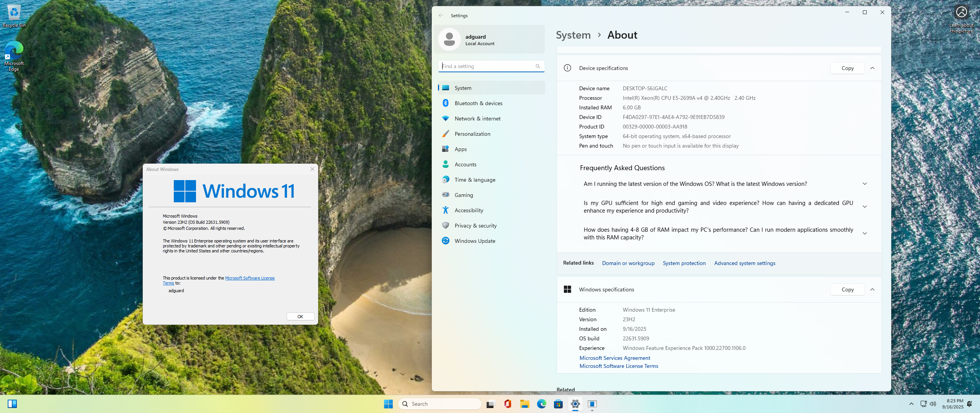Click the network tray icon
The image size is (980, 413).
(923, 404)
